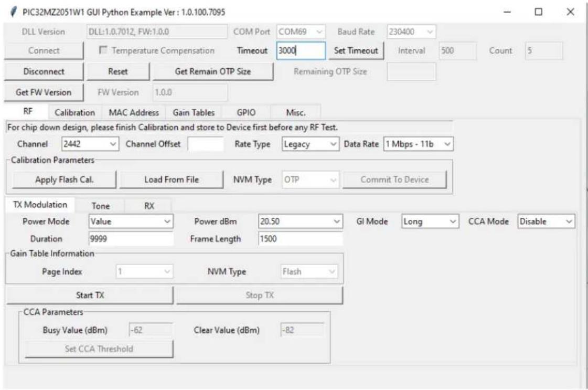The width and height of the screenshot is (588, 390).
Task: Open the Power dBm dropdown
Action: [300, 222]
